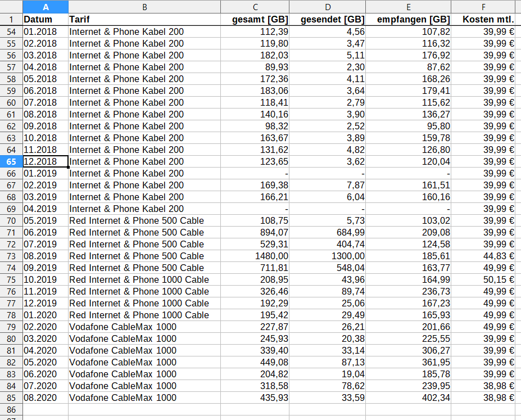Select column E header
This screenshot has width=521, height=420.
coord(409,7)
